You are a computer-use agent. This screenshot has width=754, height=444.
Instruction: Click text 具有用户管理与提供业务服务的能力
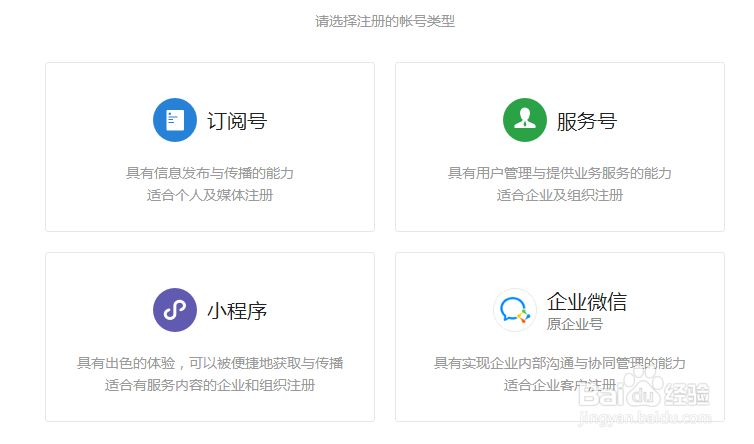coord(560,173)
